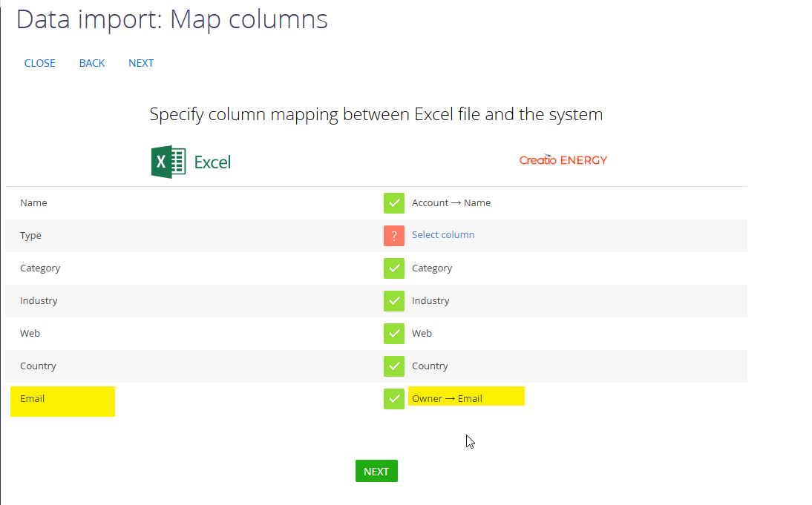Click green checkmark beside Owner → Email
The height and width of the screenshot is (505, 812).
coord(394,399)
